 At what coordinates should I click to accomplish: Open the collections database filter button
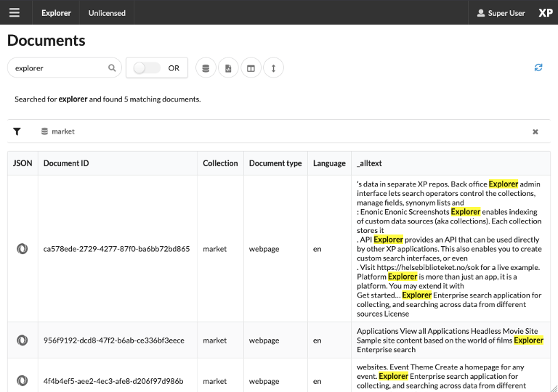[x=206, y=68]
